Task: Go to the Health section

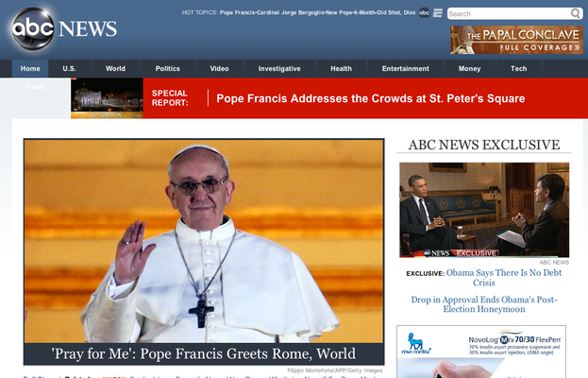Action: (x=342, y=69)
